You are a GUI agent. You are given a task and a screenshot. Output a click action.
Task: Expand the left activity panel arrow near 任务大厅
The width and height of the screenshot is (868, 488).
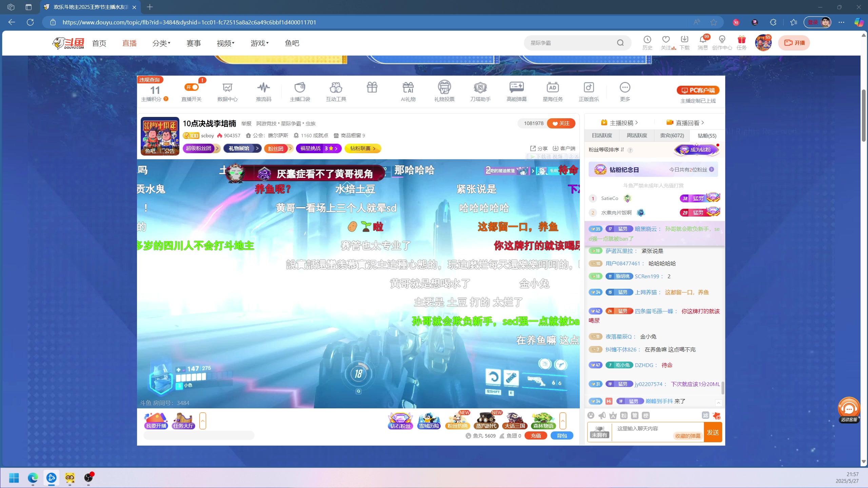click(x=203, y=421)
